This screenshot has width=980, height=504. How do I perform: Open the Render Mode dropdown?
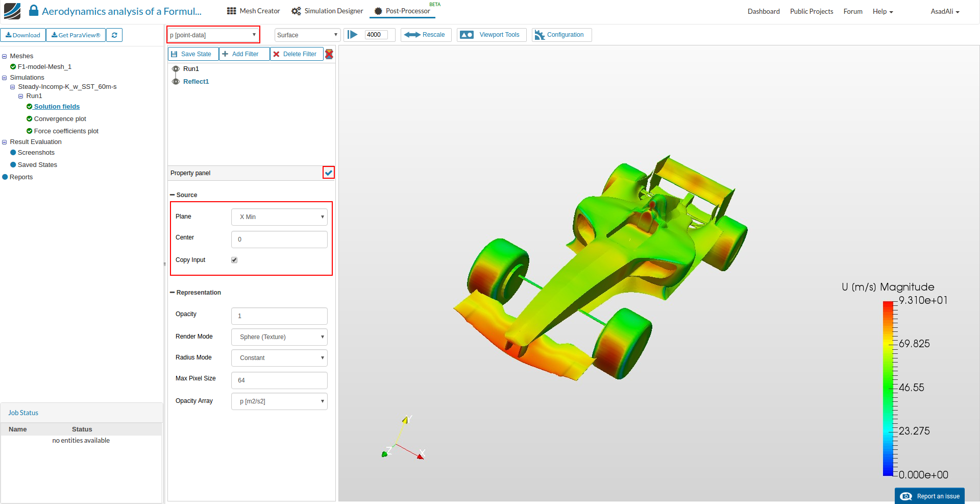pyautogui.click(x=279, y=337)
